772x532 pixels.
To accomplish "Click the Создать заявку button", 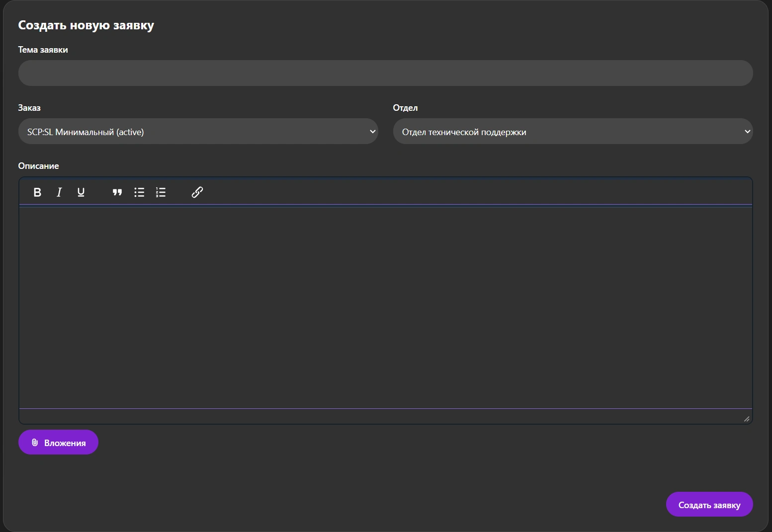I will (709, 505).
